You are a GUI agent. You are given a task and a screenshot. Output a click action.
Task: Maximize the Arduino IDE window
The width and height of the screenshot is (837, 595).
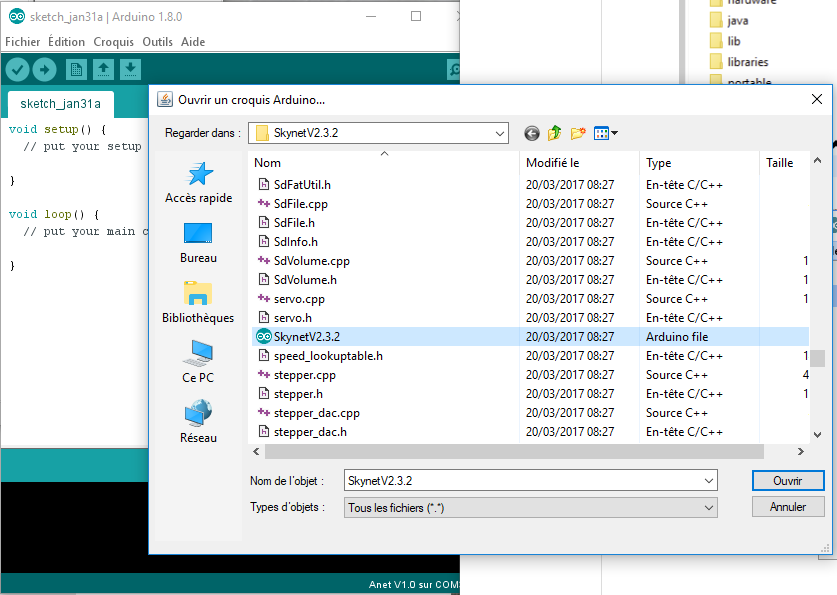click(416, 17)
